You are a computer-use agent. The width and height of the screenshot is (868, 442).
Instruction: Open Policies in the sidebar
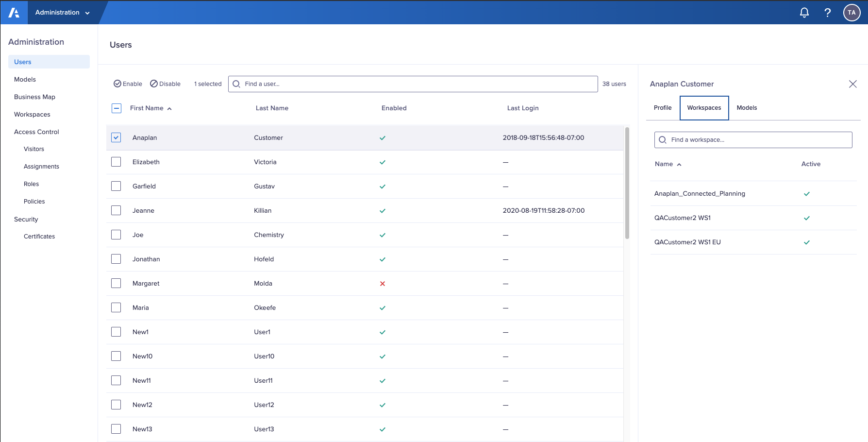34,202
